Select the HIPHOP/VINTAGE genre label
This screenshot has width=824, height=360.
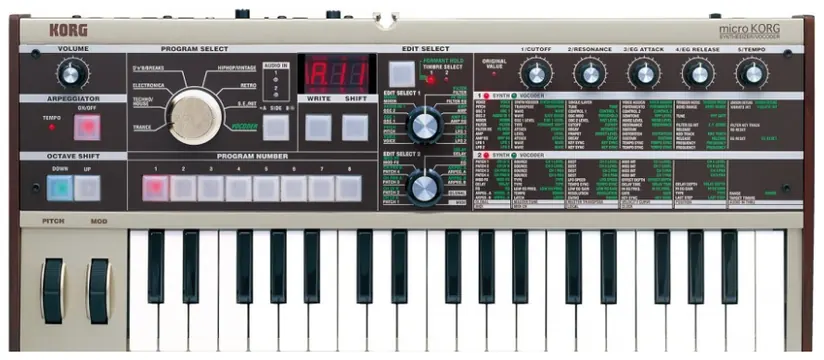[237, 68]
